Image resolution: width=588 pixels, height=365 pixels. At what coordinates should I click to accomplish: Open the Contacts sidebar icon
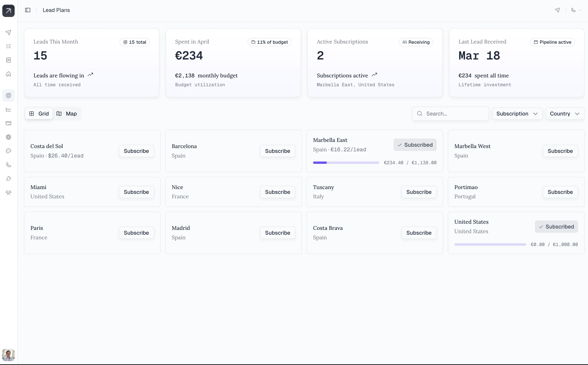point(8,60)
